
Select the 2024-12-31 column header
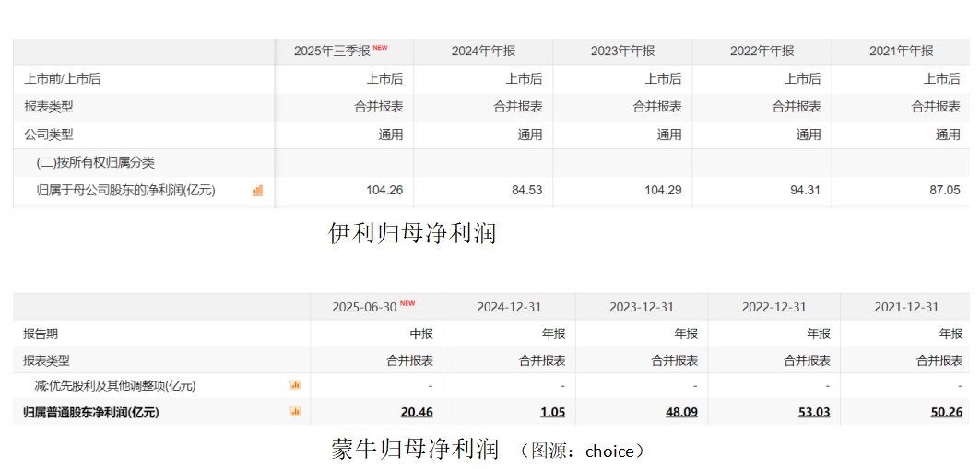click(x=509, y=307)
